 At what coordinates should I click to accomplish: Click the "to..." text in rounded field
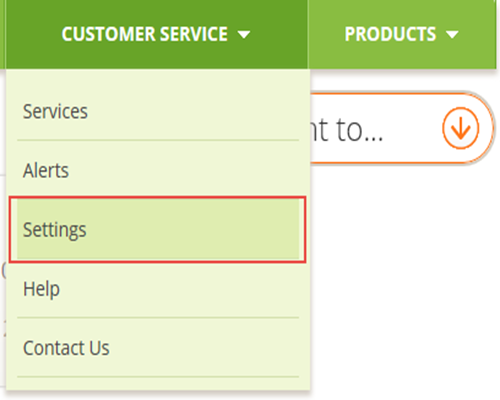tap(359, 130)
